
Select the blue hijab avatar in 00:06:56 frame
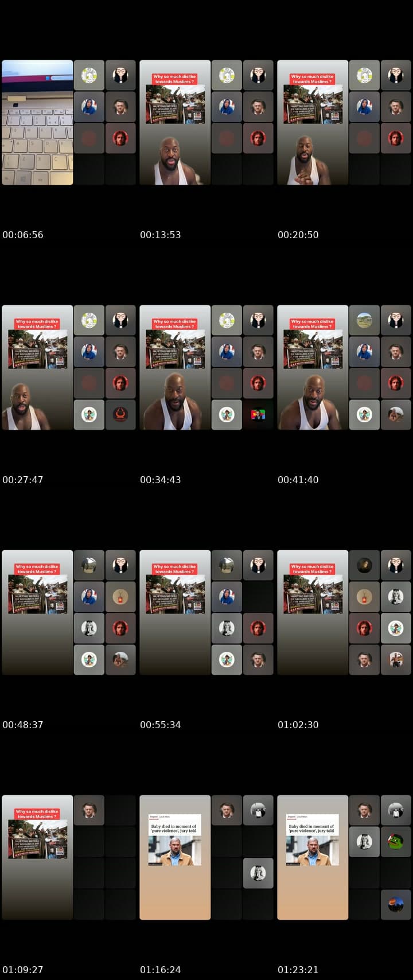click(89, 107)
